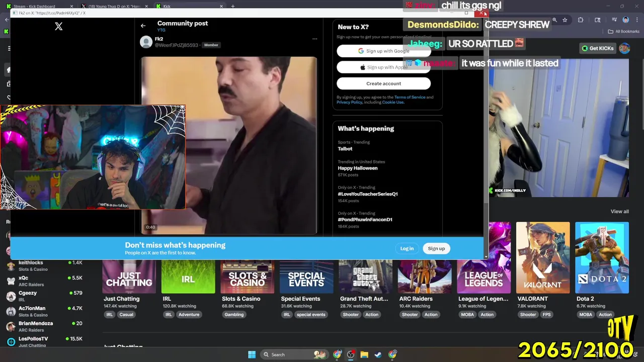Click View all categories link
The width and height of the screenshot is (644, 362).
point(619,212)
